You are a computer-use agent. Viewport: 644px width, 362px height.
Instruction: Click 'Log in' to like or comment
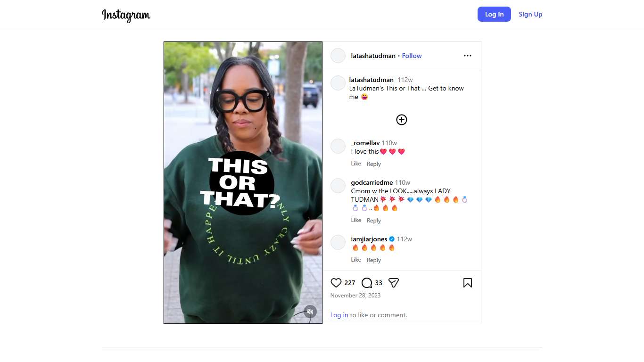click(339, 315)
